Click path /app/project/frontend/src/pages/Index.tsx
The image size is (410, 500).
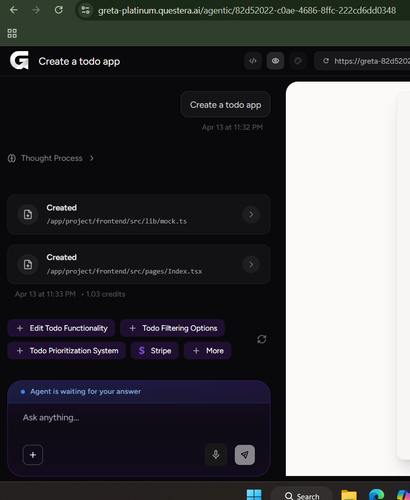click(124, 271)
